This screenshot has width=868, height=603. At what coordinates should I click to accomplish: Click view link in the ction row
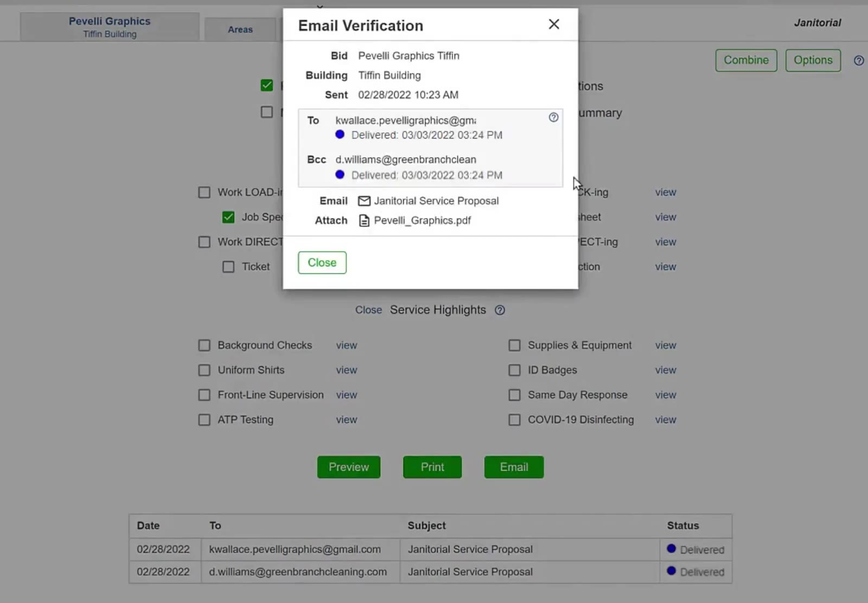[665, 267]
